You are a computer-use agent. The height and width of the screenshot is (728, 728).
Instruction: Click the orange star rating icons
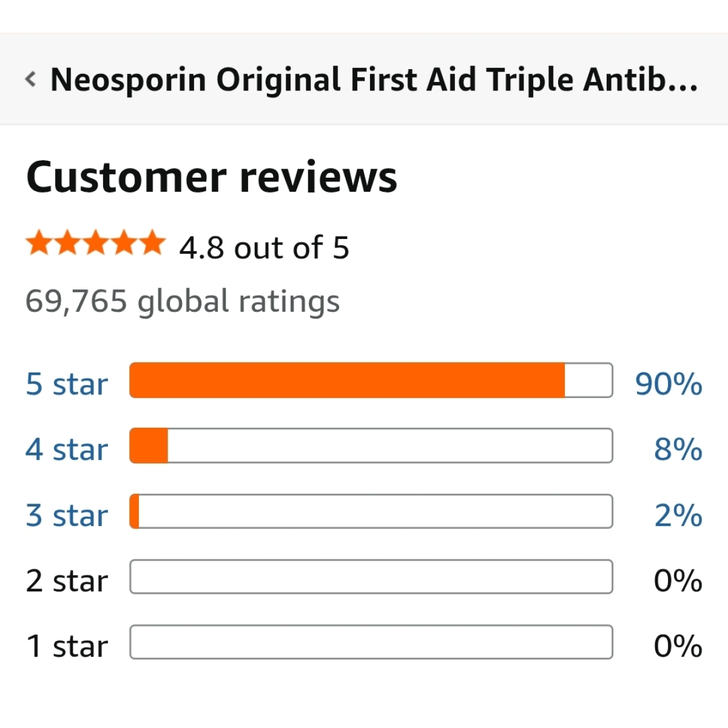pyautogui.click(x=95, y=243)
